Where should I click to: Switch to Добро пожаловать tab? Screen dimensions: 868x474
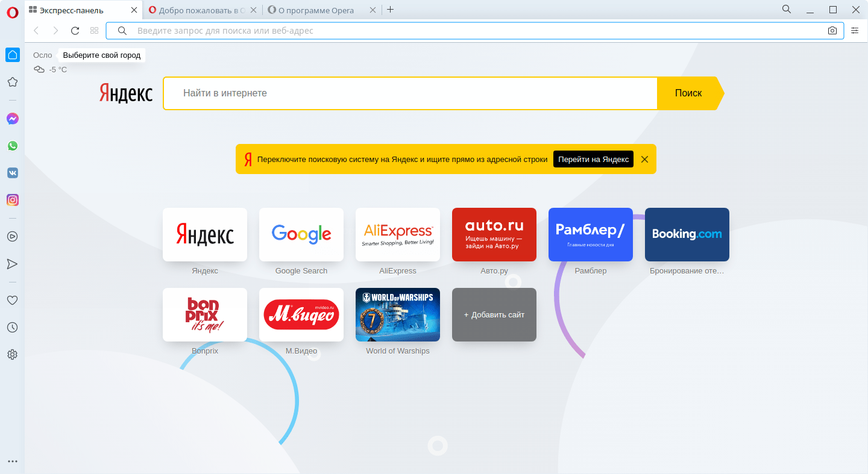point(203,10)
